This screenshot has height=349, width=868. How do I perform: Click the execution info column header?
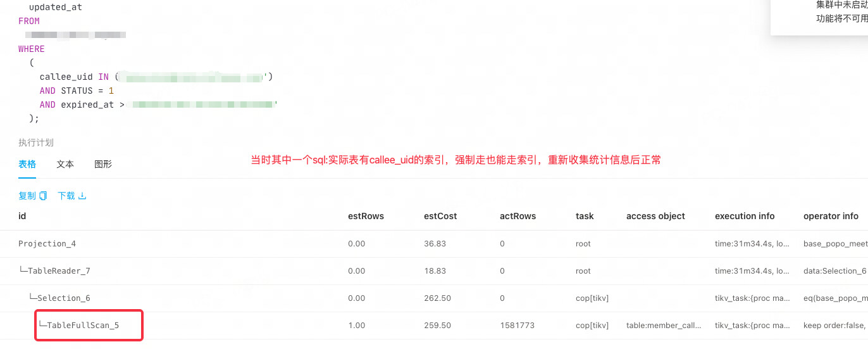pos(745,216)
